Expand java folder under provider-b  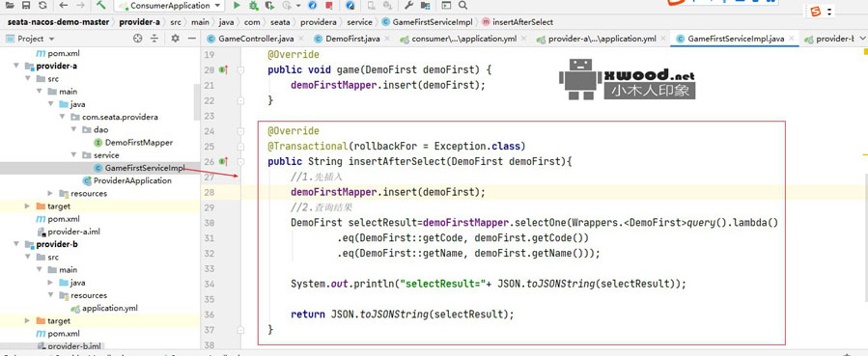pyautogui.click(x=50, y=283)
